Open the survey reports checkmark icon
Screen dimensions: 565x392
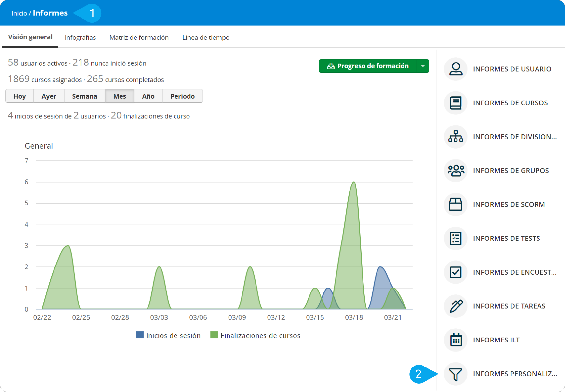pos(456,272)
